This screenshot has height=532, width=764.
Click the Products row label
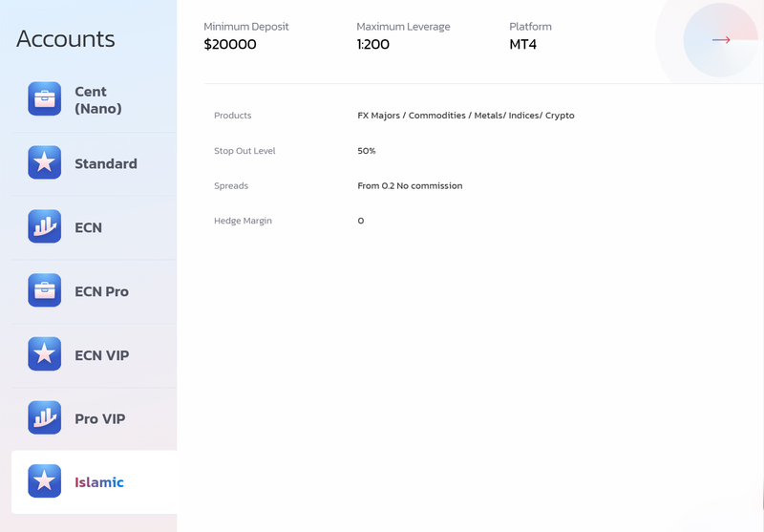pyautogui.click(x=232, y=116)
